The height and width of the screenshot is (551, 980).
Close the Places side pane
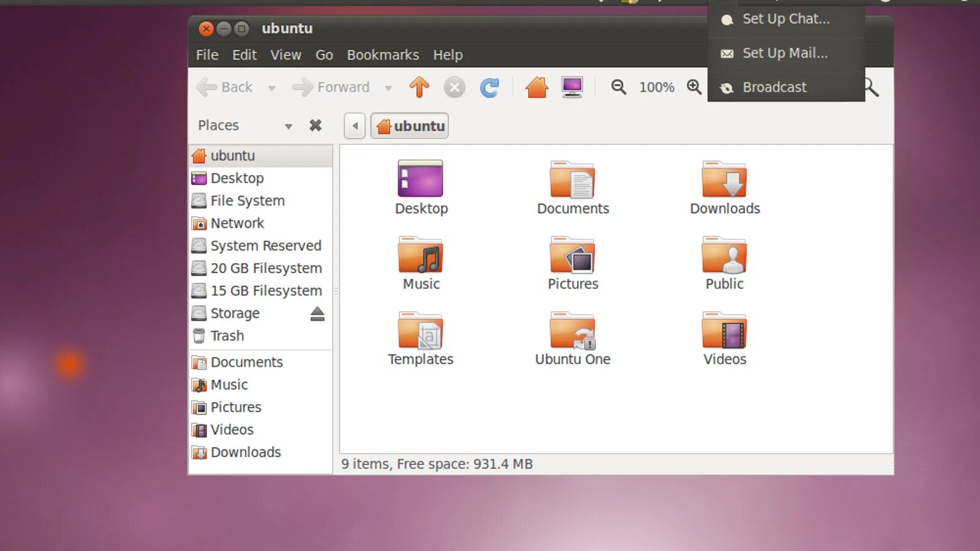[x=315, y=126]
